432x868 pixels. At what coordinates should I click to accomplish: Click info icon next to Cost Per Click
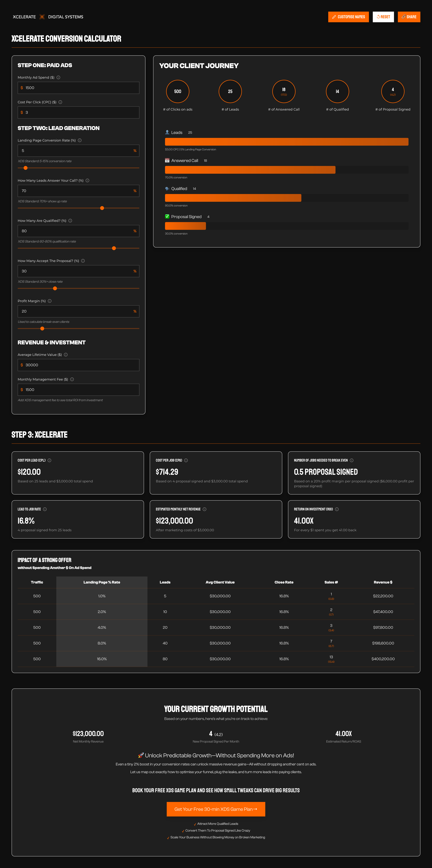pos(60,102)
